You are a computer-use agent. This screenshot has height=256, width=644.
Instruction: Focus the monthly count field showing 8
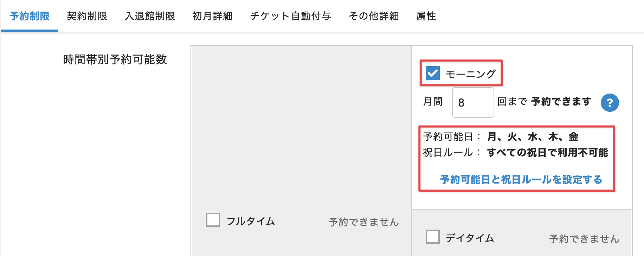coord(473,103)
